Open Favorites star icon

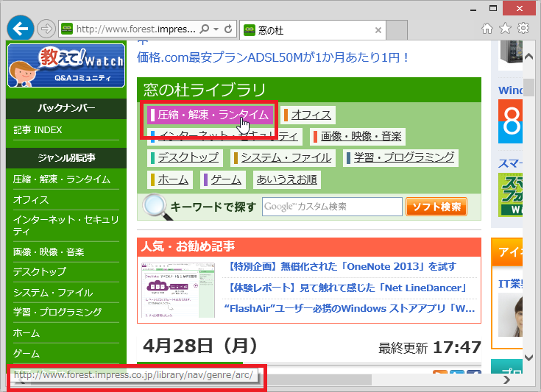tap(505, 28)
